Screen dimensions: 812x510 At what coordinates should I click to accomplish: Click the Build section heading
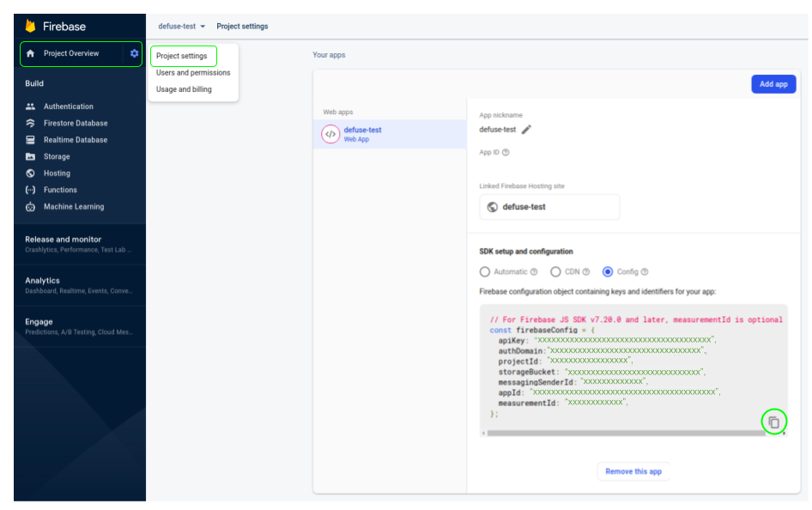point(34,83)
